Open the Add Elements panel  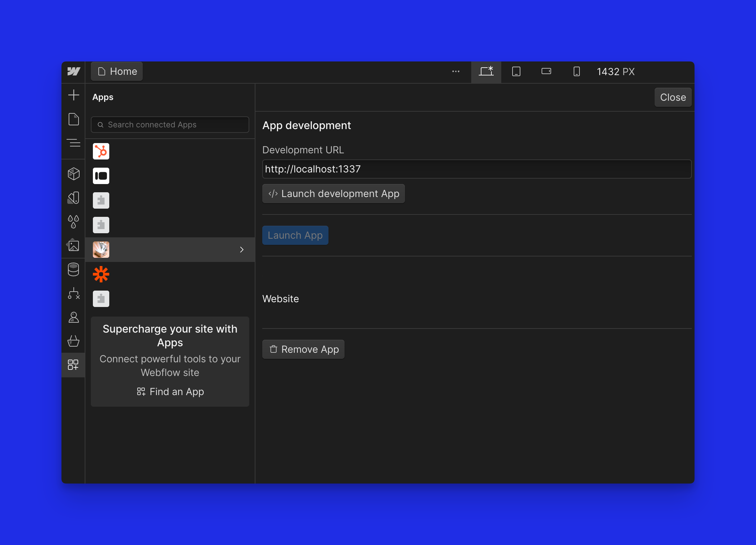pos(73,95)
